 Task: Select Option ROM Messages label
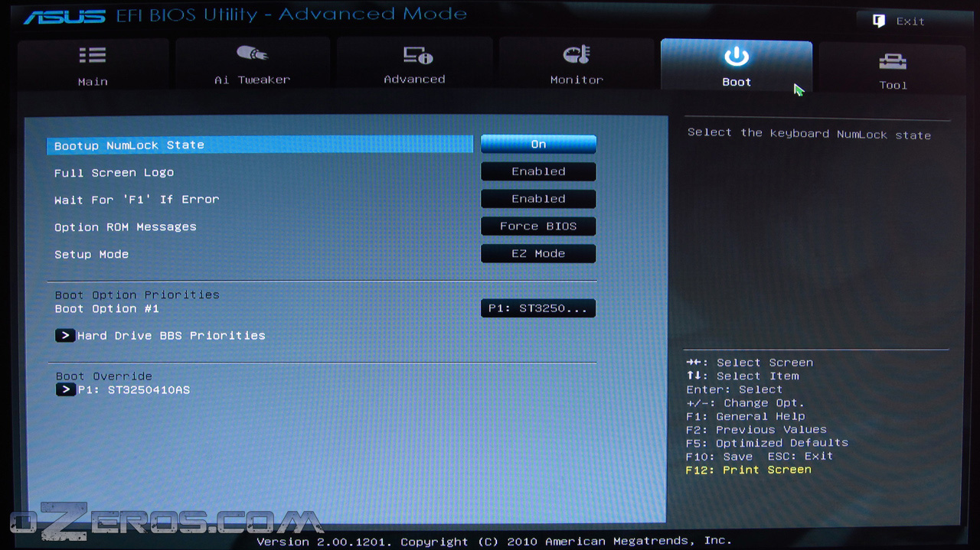click(x=126, y=227)
